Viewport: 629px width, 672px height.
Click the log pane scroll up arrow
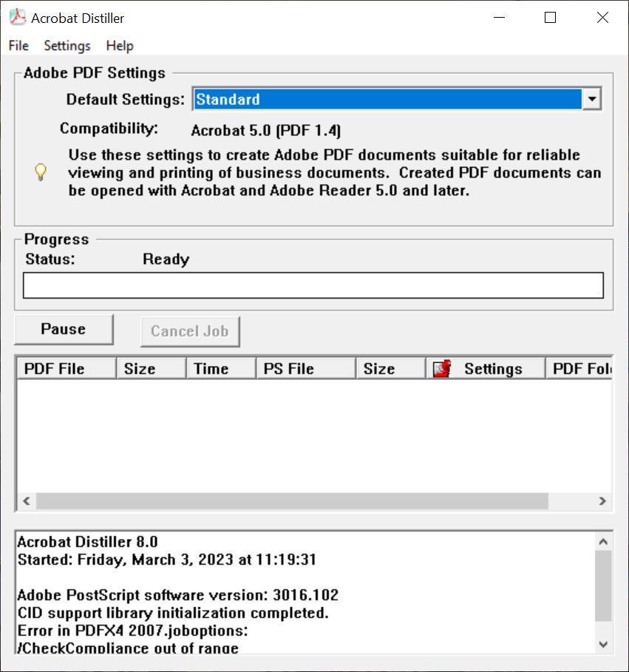pyautogui.click(x=603, y=542)
